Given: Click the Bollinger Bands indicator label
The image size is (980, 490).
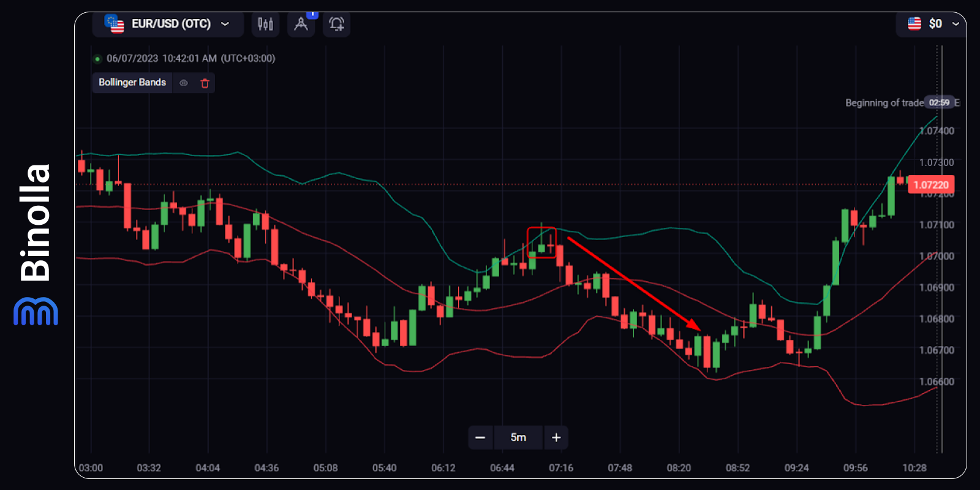Looking at the screenshot, I should click(x=132, y=82).
